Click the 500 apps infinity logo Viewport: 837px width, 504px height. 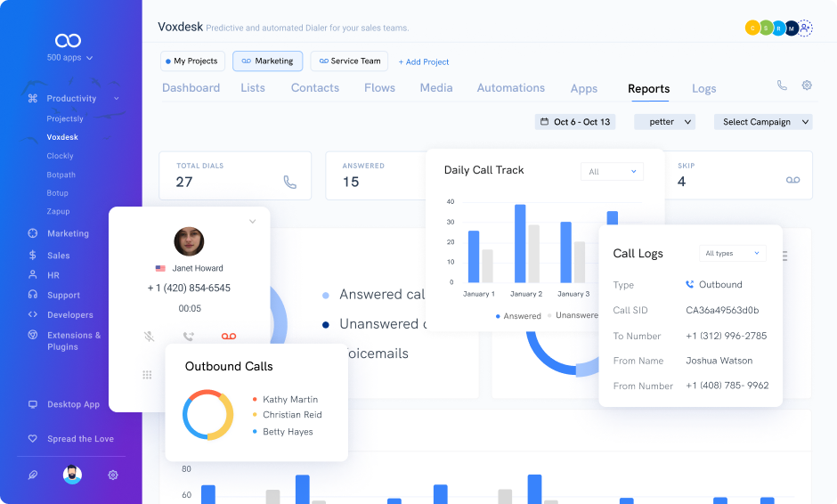tap(68, 41)
